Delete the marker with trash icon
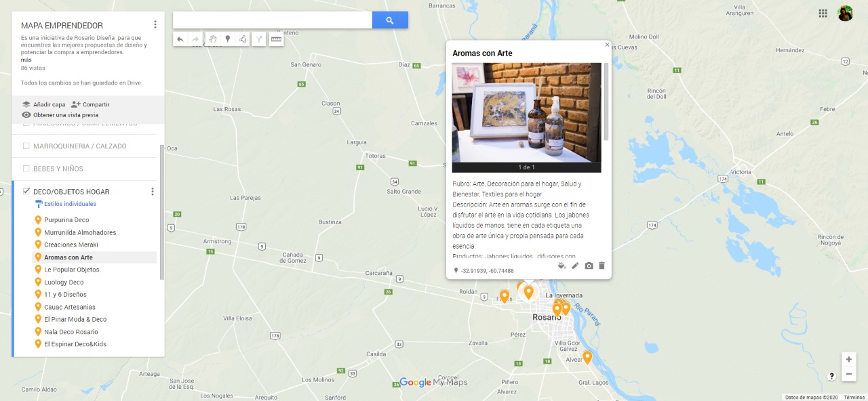Viewport: 868px width, 401px height. [601, 266]
